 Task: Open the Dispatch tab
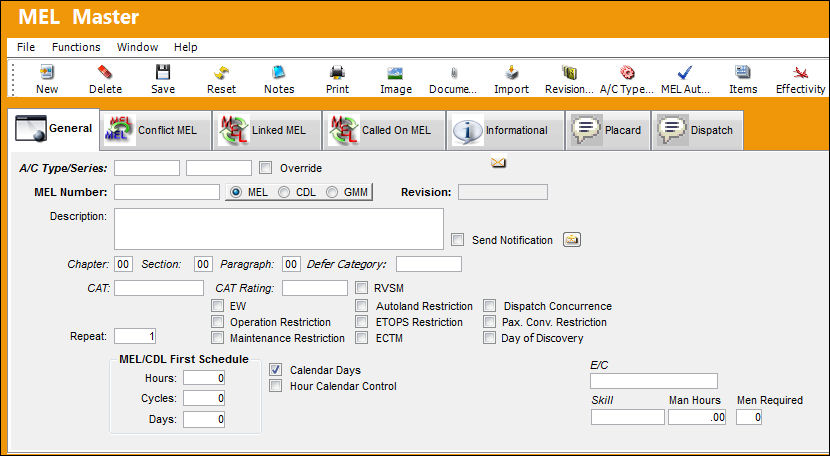[x=697, y=130]
